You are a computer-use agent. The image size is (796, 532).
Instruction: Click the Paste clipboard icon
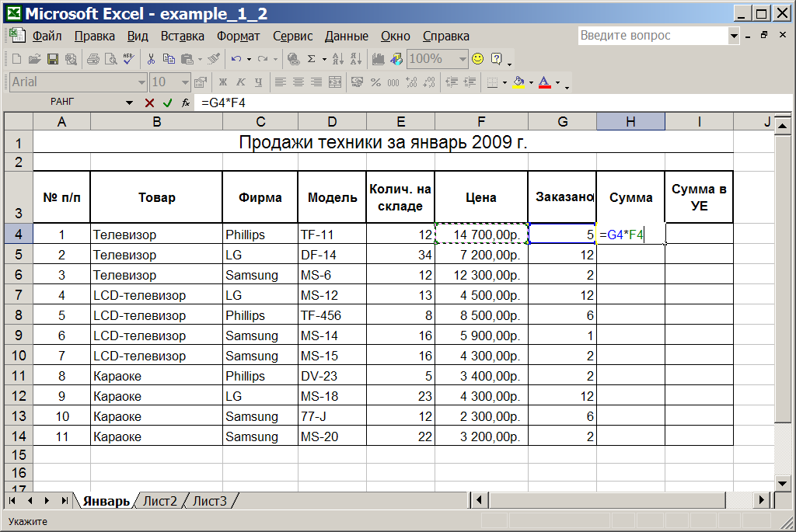pyautogui.click(x=187, y=59)
